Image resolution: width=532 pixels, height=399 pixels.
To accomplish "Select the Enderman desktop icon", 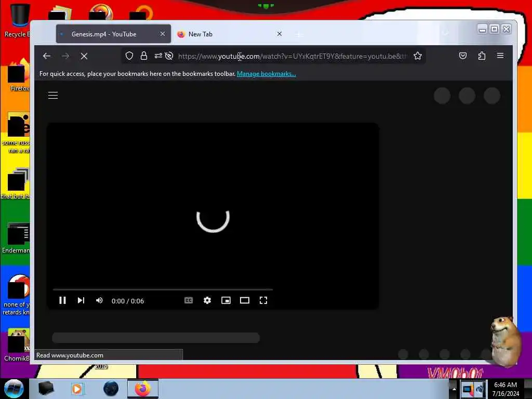I will (16, 238).
